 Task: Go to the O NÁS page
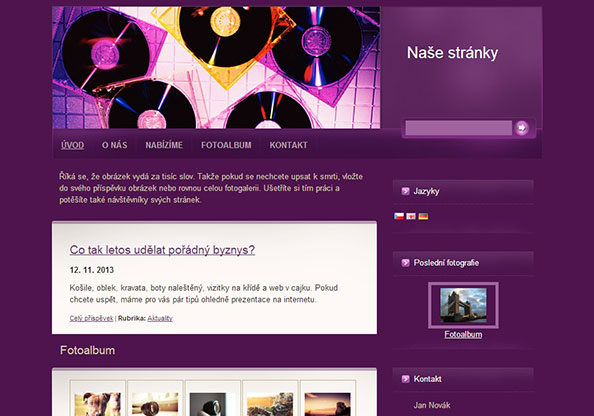point(114,145)
